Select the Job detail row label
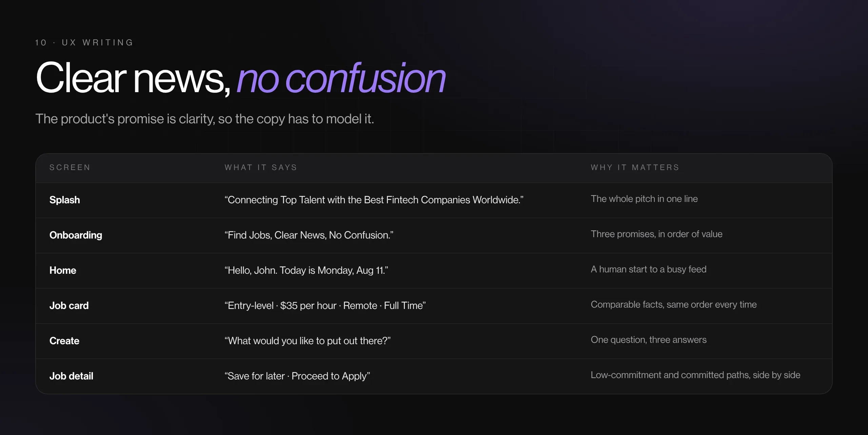 [x=71, y=376]
